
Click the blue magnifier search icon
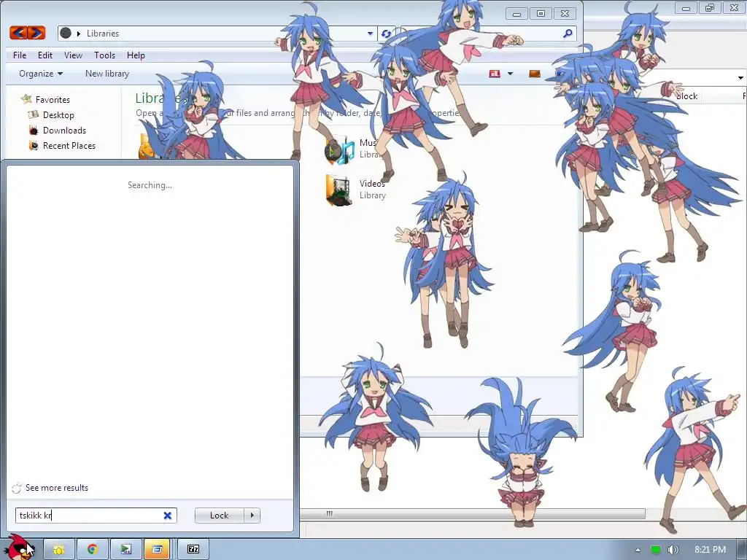(568, 34)
